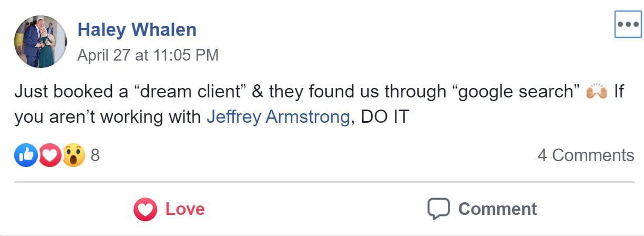This screenshot has height=236, width=644.
Task: Click the red Love text label
Action: pyautogui.click(x=185, y=209)
